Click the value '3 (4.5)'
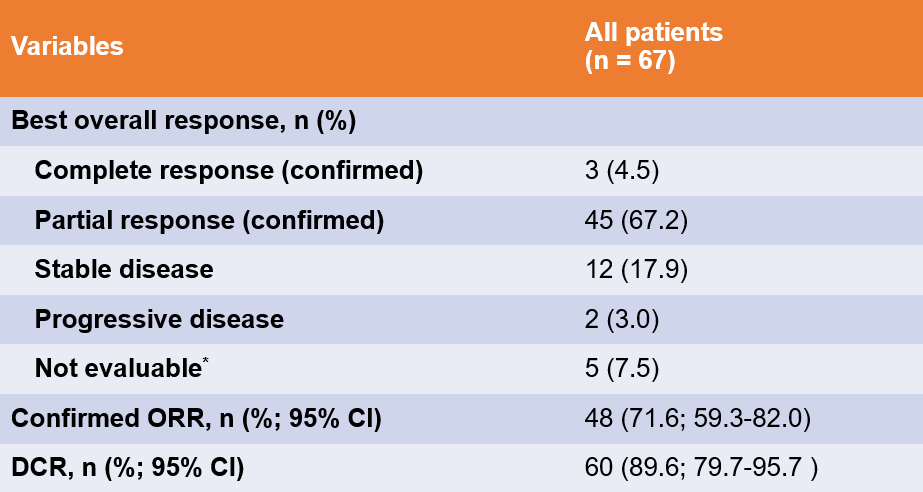This screenshot has height=492, width=923. click(620, 171)
